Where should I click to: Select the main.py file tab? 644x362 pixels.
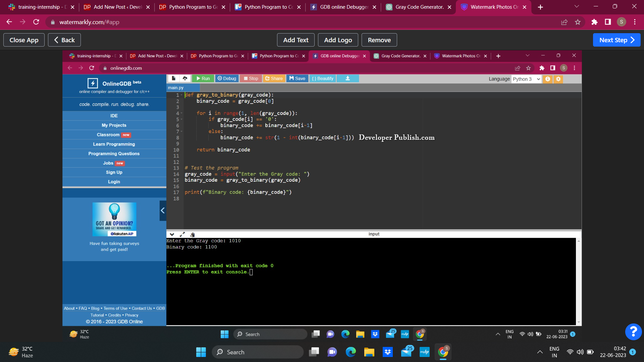[x=176, y=87]
